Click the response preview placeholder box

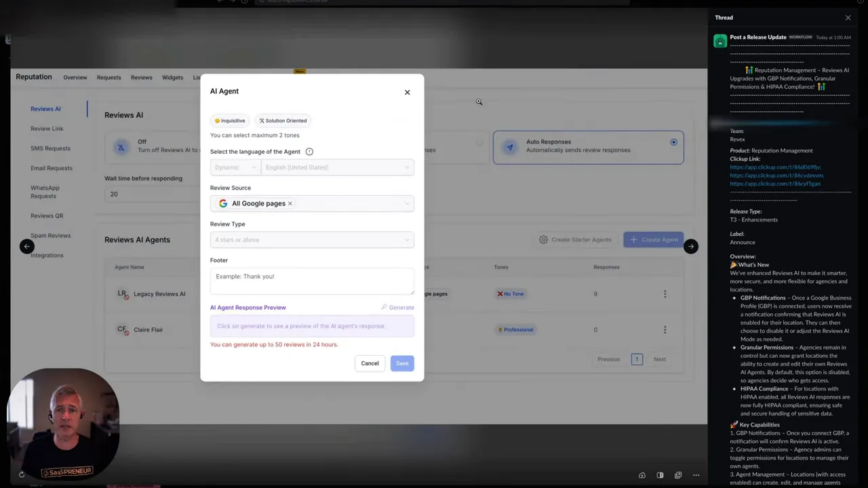coord(312,326)
